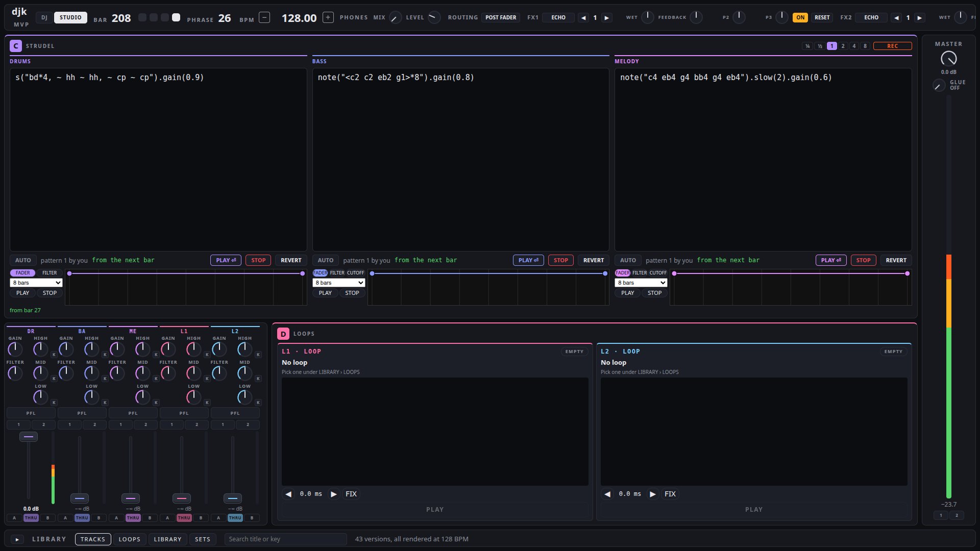
Task: Click kill button beside BA HIGH knob
Action: click(x=105, y=355)
